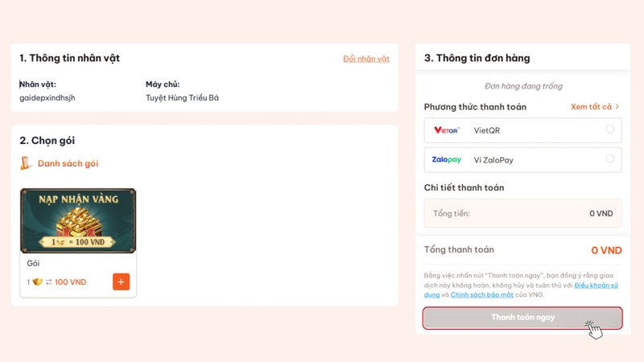Click the VietQR logo icon

pos(447,130)
